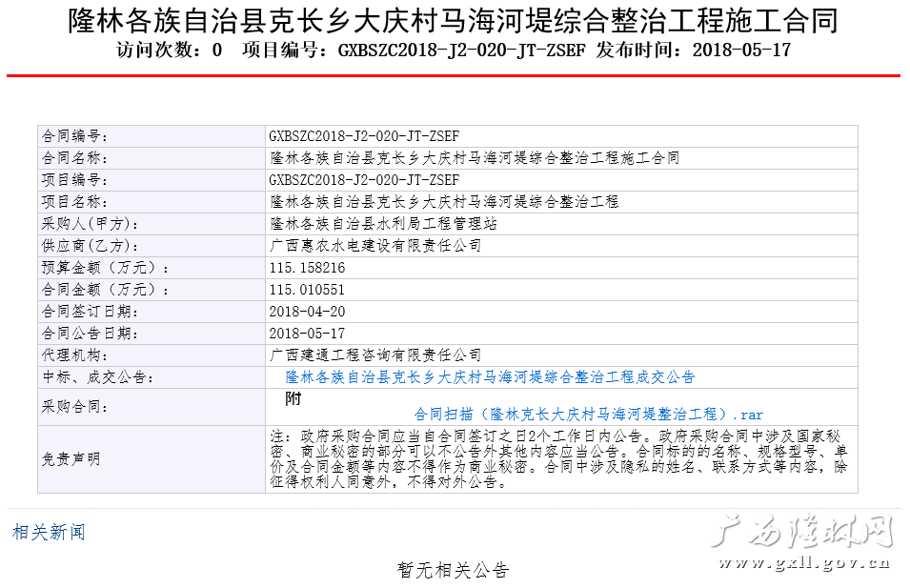Screen dimensions: 910x588
Task: Click the 项目名称 label cell
Action: (x=152, y=202)
